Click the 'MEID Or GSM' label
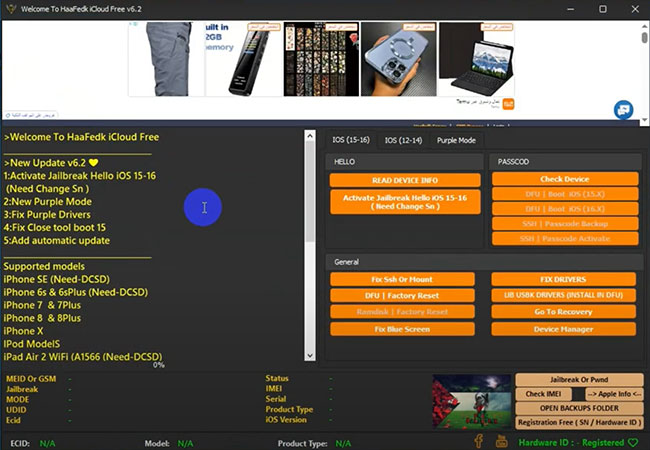The image size is (650, 450). [31, 379]
